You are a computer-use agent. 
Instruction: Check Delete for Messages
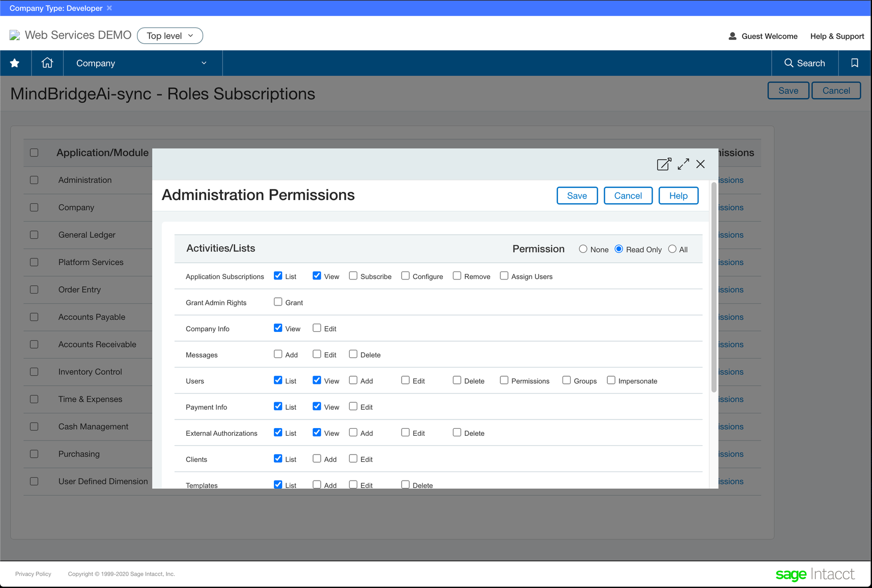coord(353,354)
